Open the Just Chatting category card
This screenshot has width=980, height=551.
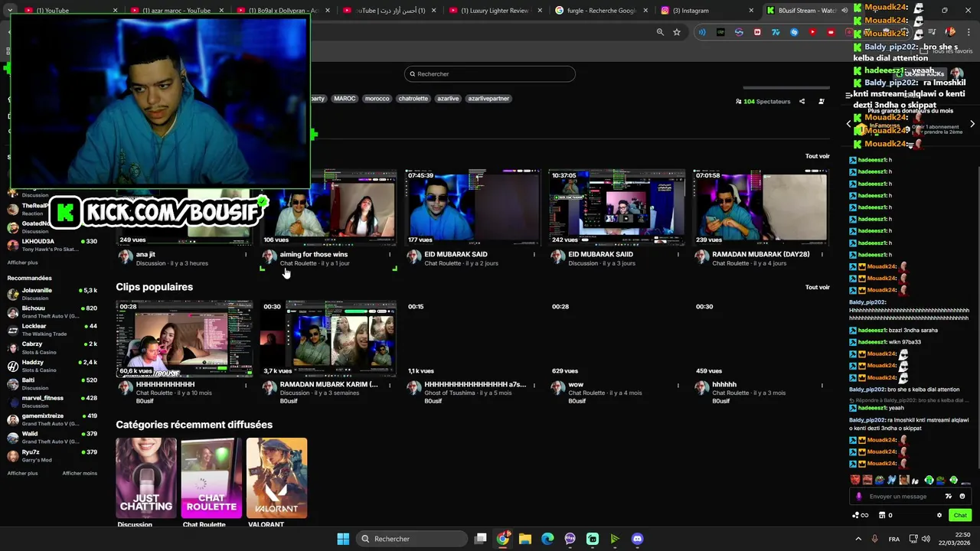[146, 478]
